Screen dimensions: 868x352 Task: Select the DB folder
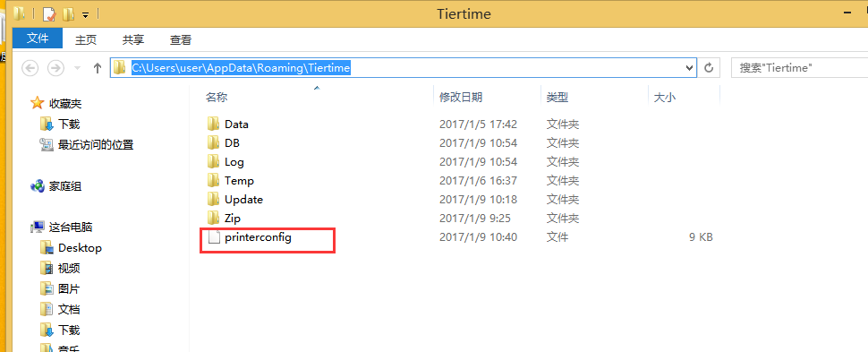[232, 143]
